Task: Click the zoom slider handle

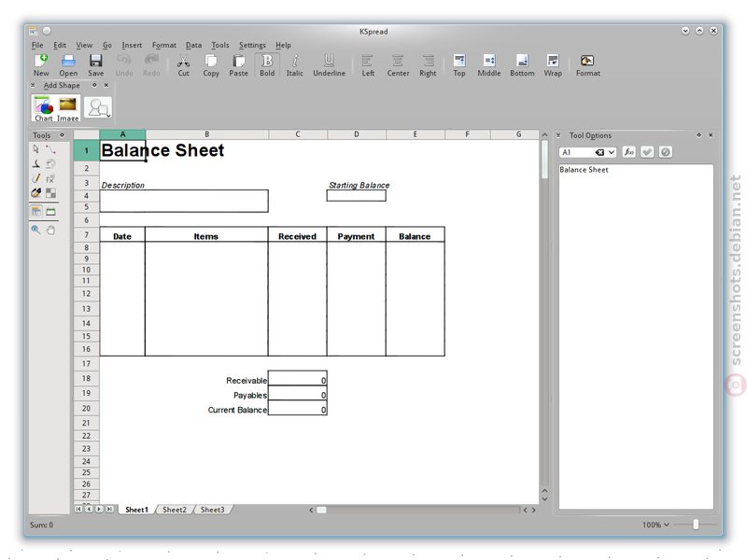Action: pos(696,525)
